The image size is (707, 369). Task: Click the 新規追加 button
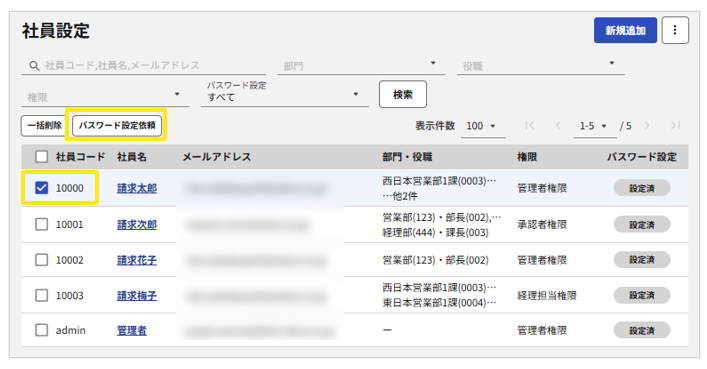pyautogui.click(x=625, y=30)
